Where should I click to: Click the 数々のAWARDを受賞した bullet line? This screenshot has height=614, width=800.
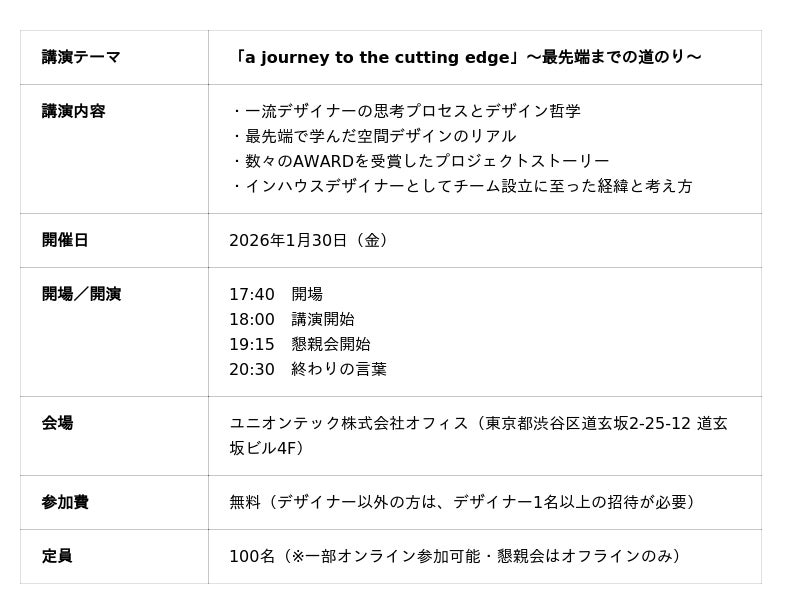coord(419,161)
